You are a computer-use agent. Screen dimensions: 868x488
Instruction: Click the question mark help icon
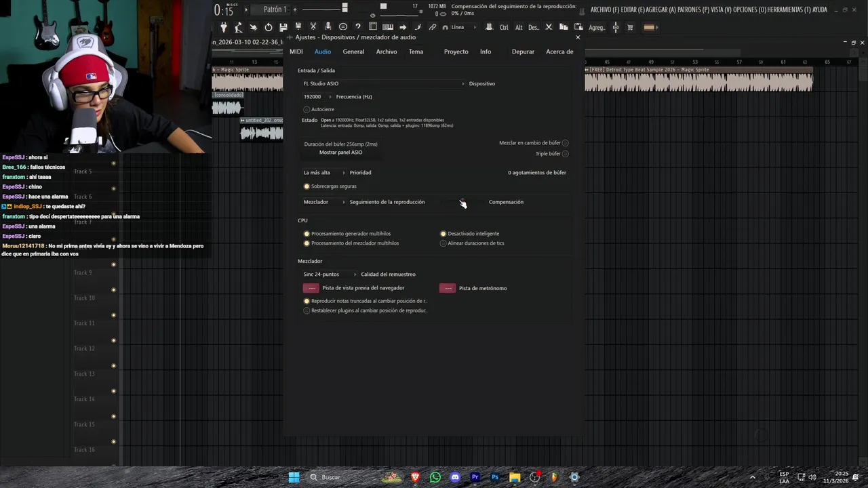pos(358,27)
